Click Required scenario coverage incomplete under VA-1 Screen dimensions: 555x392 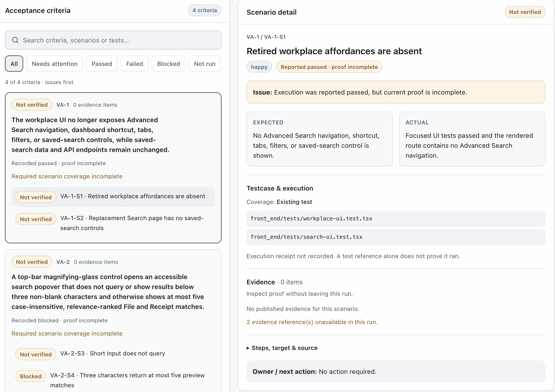click(x=67, y=176)
